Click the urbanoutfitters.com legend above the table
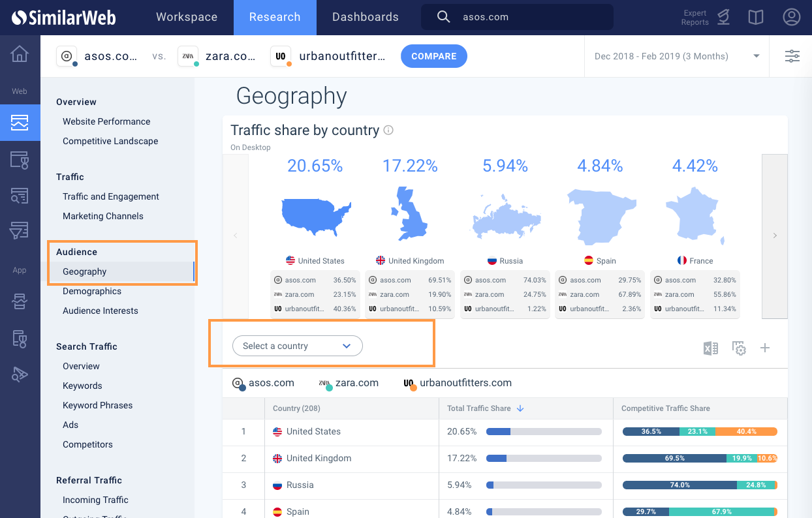Image resolution: width=812 pixels, height=518 pixels. point(458,384)
